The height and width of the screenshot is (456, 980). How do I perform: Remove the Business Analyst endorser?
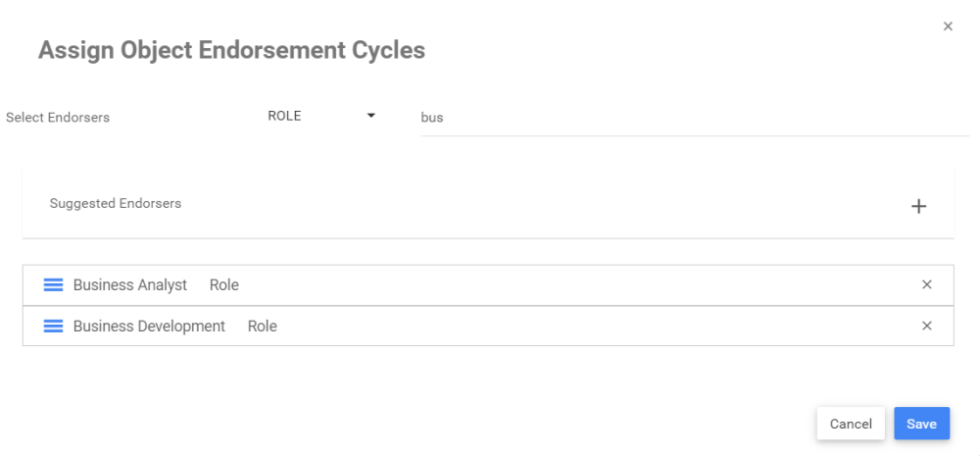[926, 285]
